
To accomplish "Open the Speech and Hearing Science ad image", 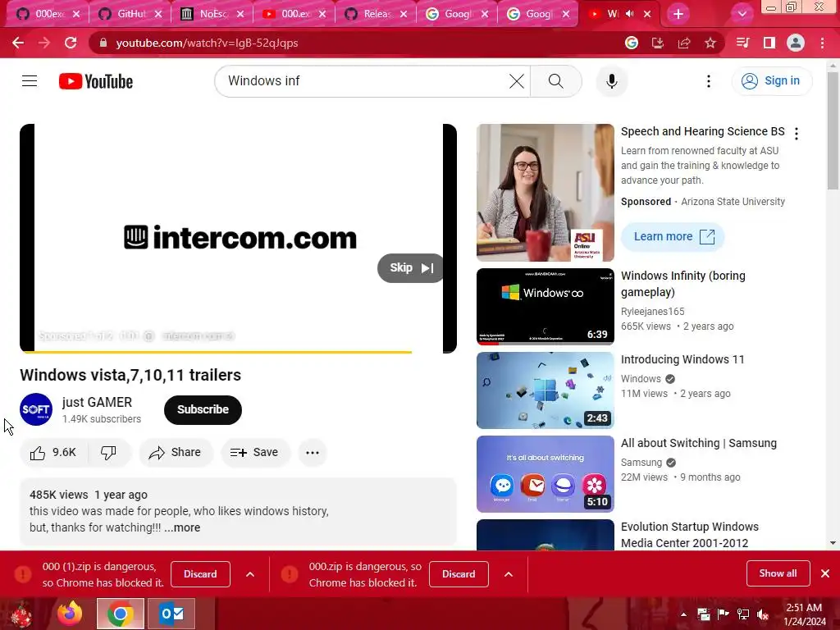I will coord(546,193).
